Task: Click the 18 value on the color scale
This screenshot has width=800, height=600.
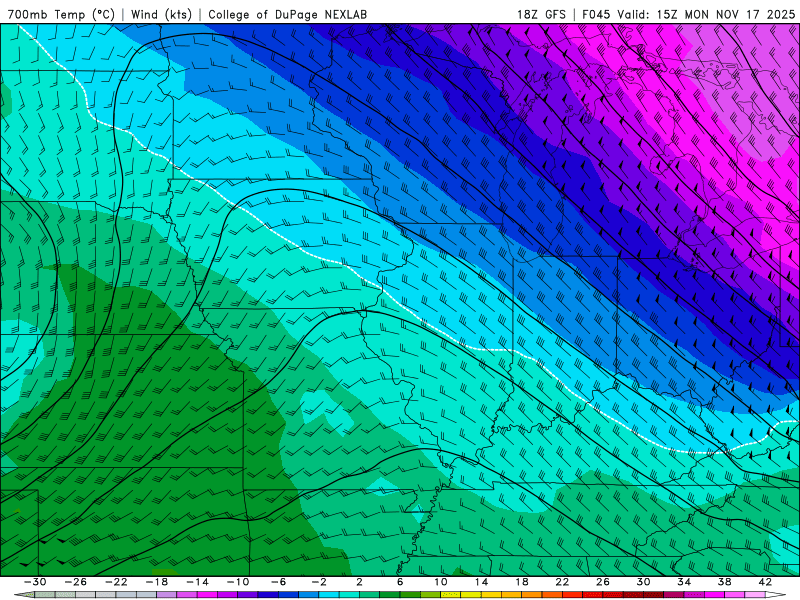Action: pos(521,582)
